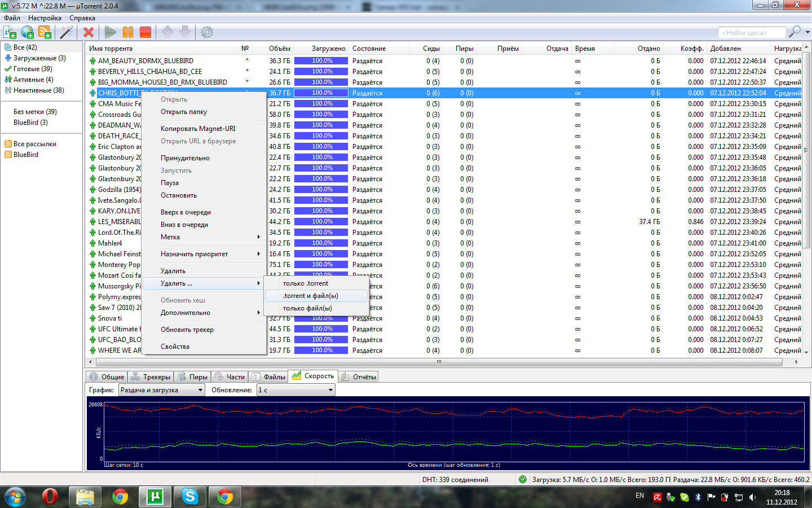The image size is (812, 508).
Task: Click Move Down Queue arrow icon
Action: [x=185, y=32]
